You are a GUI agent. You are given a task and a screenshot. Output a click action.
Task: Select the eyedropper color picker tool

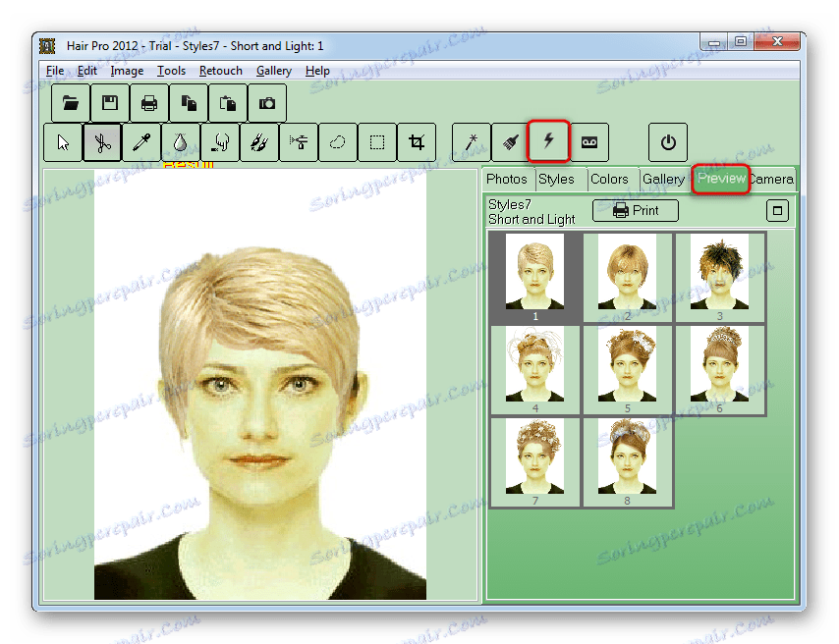coord(141,142)
